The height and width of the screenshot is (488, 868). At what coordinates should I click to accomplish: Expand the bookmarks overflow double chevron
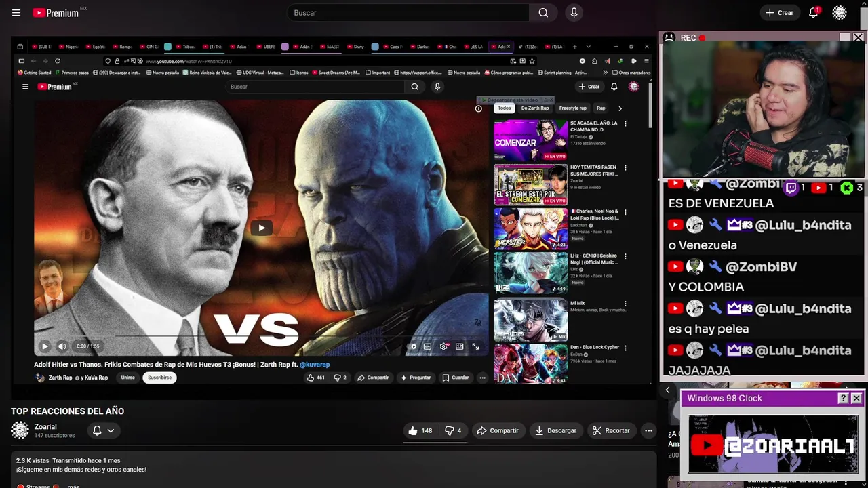click(x=605, y=73)
